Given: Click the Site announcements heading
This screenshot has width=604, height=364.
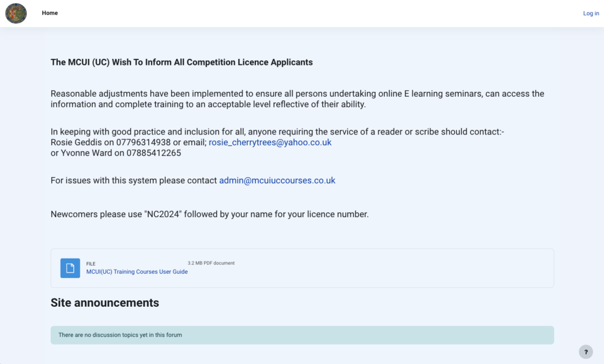Looking at the screenshot, I should pos(105,303).
